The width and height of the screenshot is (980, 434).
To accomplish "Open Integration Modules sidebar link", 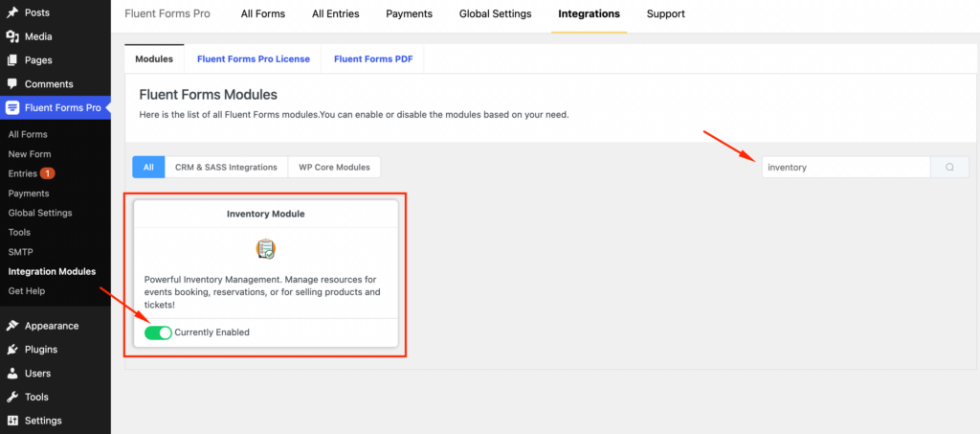I will pos(52,271).
